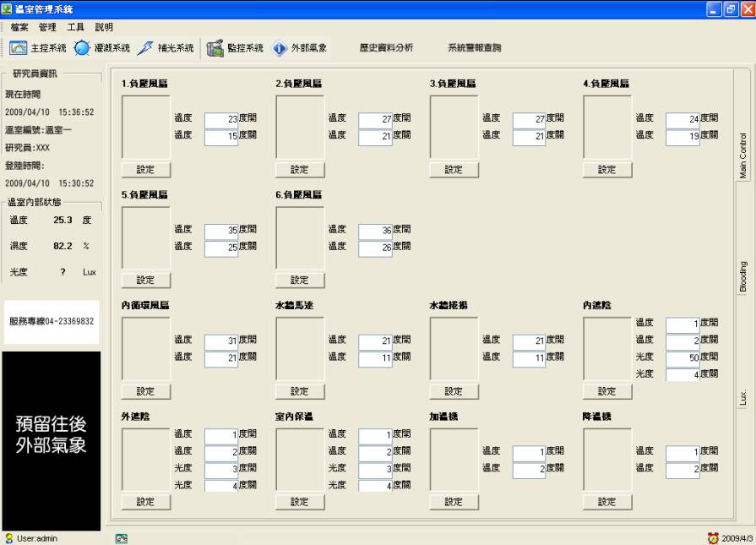Click the 服務專線04-23369832 text
The height and width of the screenshot is (545, 756).
click(x=52, y=321)
